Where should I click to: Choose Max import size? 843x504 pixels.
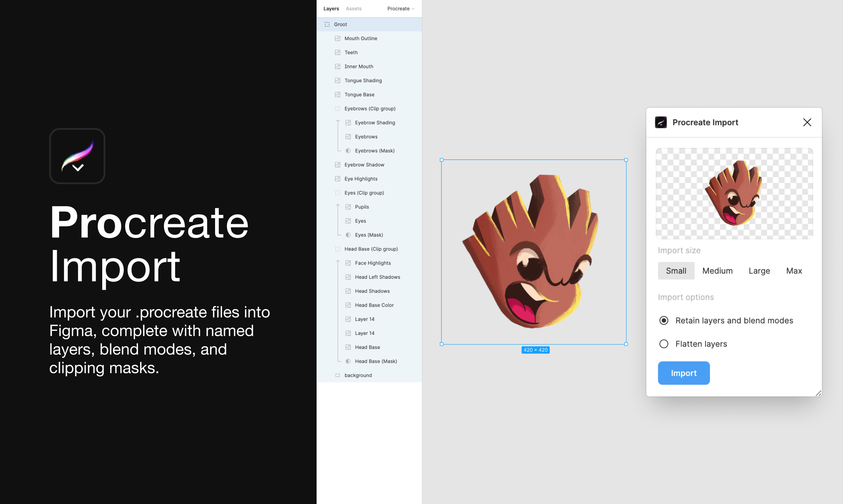pyautogui.click(x=794, y=271)
